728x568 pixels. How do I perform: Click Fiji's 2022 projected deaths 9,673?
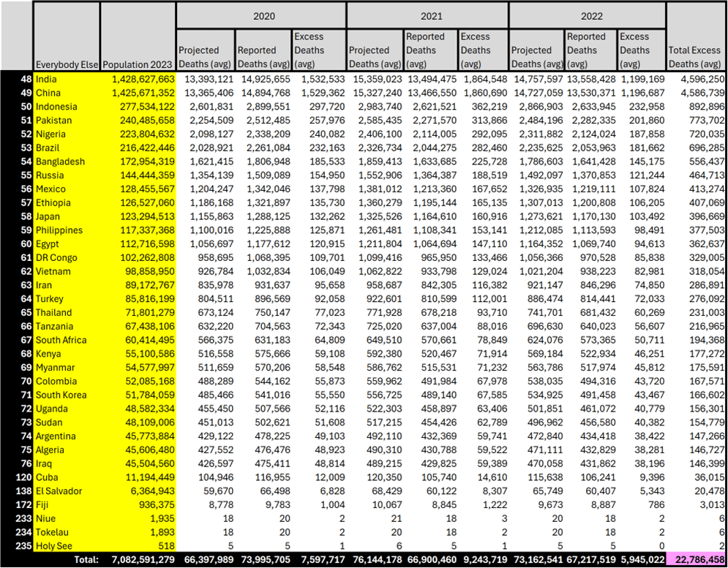537,505
